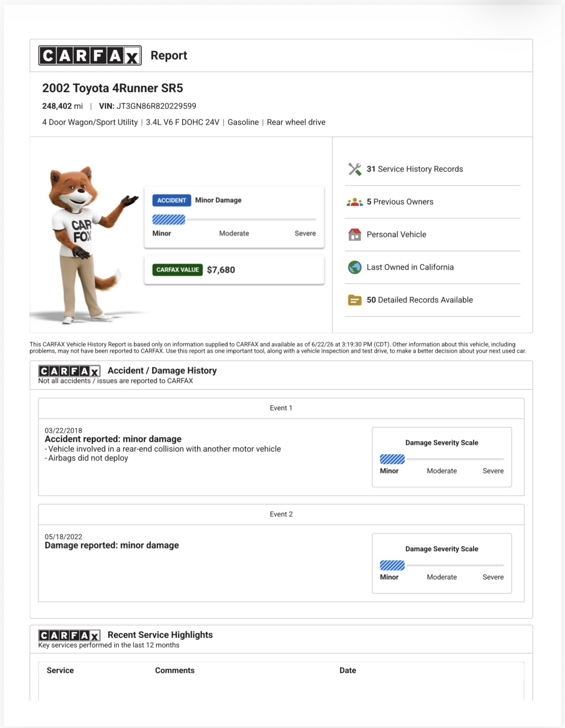Click the Event 2 damage severity bar
The image size is (565, 728).
442,565
